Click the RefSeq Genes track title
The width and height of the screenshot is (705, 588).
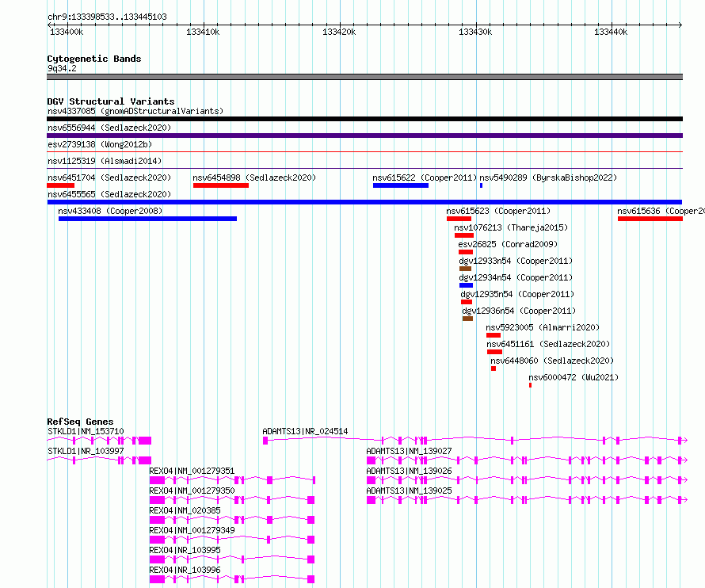(80, 422)
